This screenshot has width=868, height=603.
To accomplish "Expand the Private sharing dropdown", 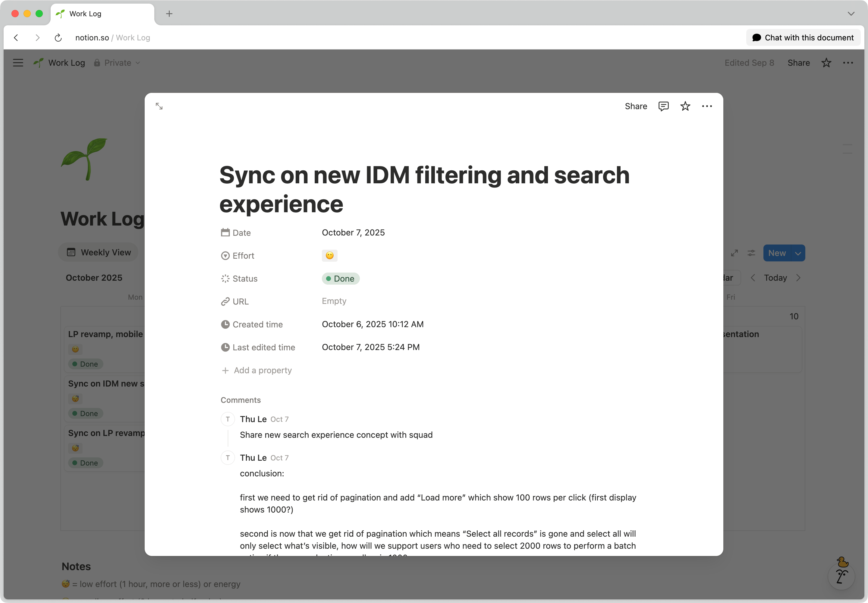I will coord(117,63).
